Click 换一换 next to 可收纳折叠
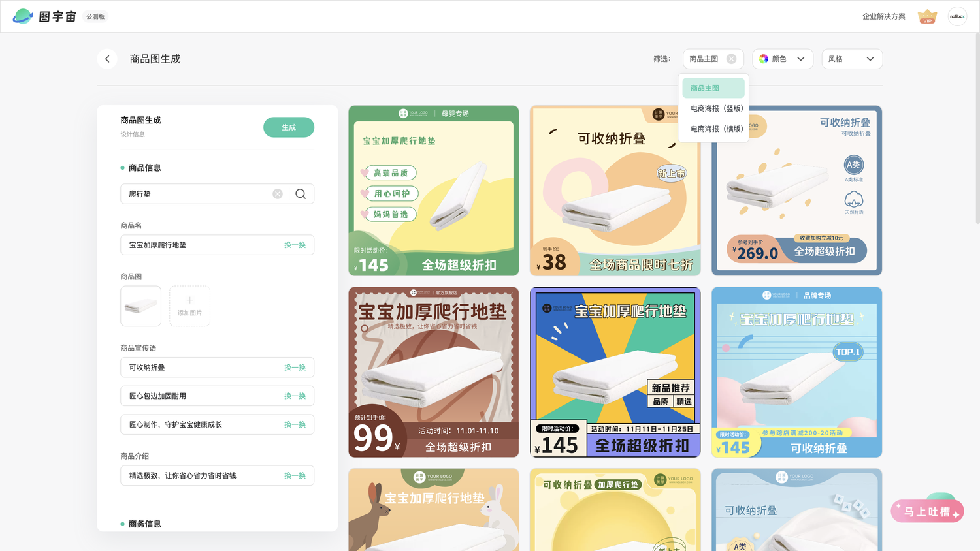This screenshot has width=980, height=551. (295, 368)
